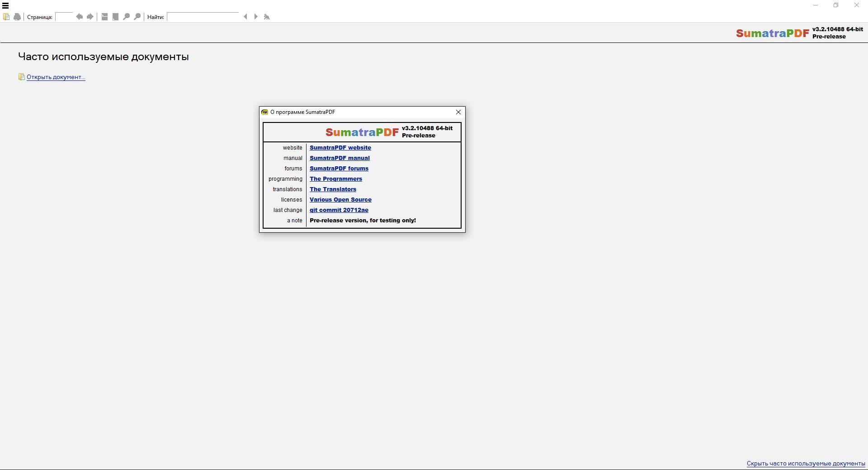Click Find Next triangle arrow
This screenshot has width=868, height=470.
[x=256, y=17]
